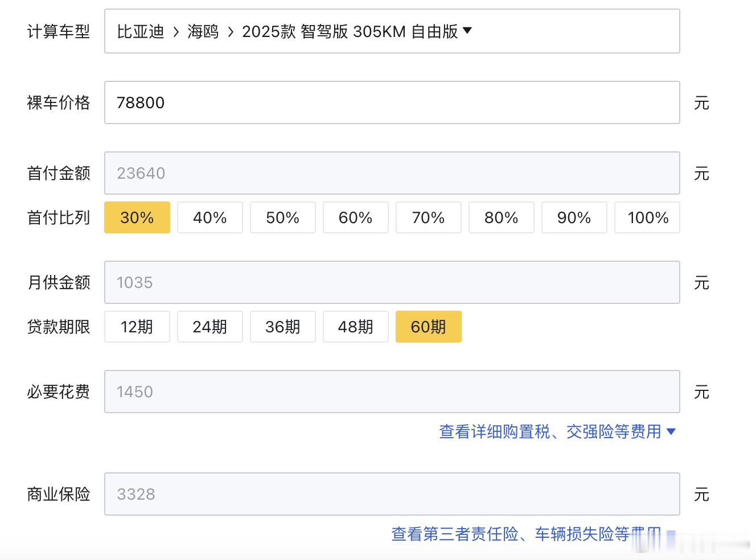Click the 贷款期限 label
Viewport: 756px width, 560px height.
point(59,327)
